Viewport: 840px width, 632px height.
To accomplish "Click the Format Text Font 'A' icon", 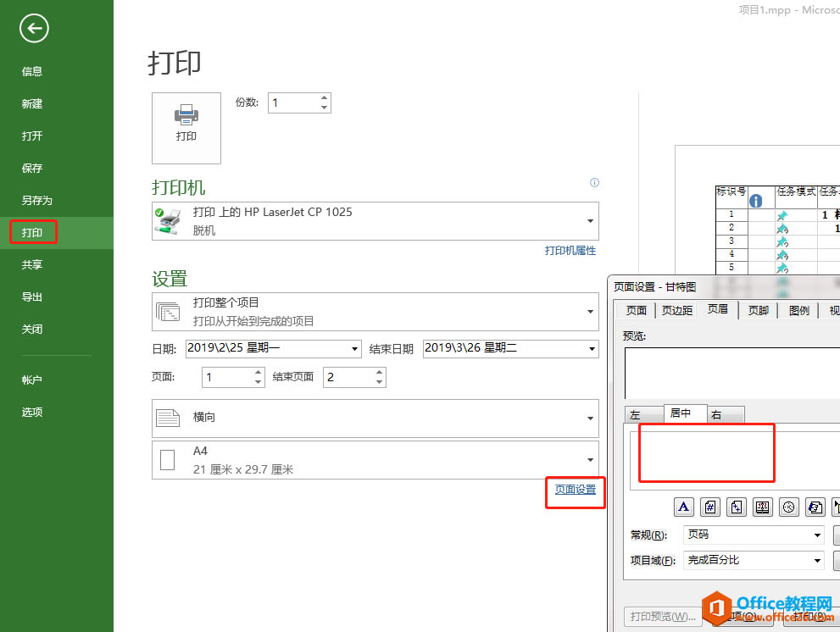I will [x=683, y=507].
